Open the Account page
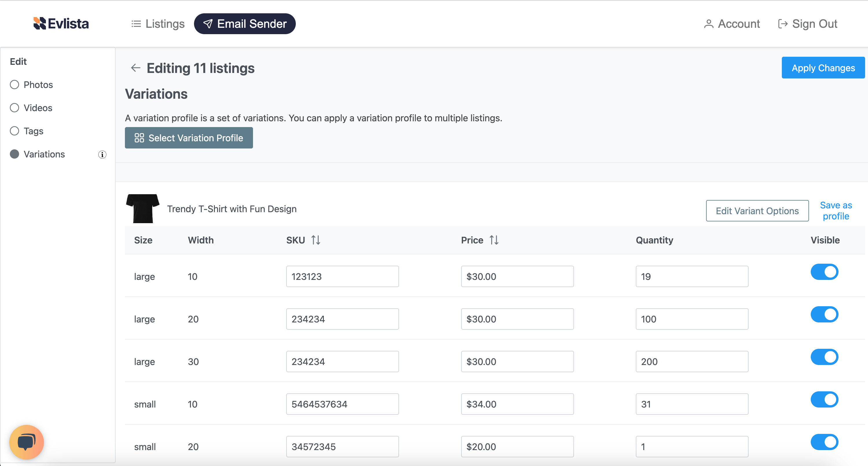The image size is (868, 466). tap(732, 24)
